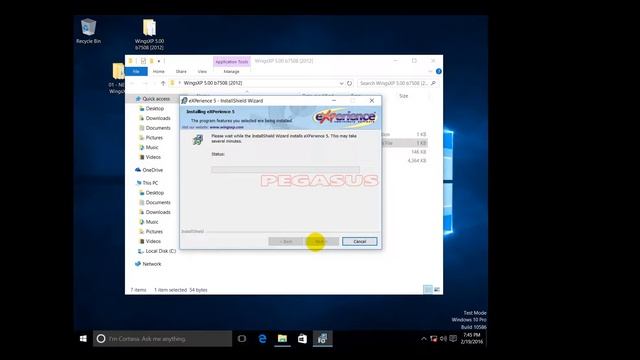This screenshot has height=360, width=640.
Task: Open the Store from the taskbar
Action: click(x=302, y=339)
